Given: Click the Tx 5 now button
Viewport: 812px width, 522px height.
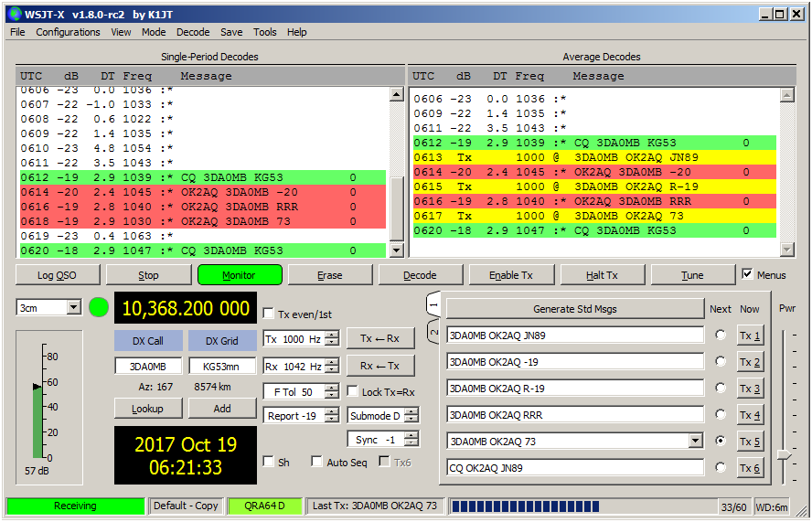Looking at the screenshot, I should (750, 442).
